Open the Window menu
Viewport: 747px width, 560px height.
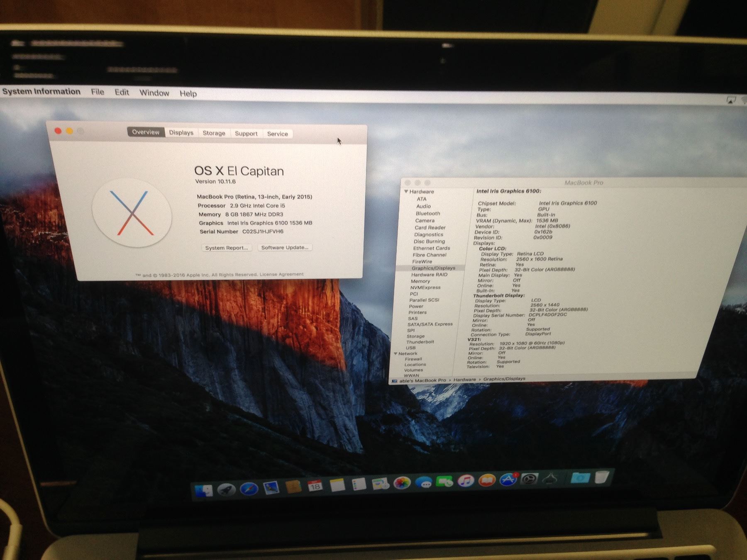click(x=154, y=93)
